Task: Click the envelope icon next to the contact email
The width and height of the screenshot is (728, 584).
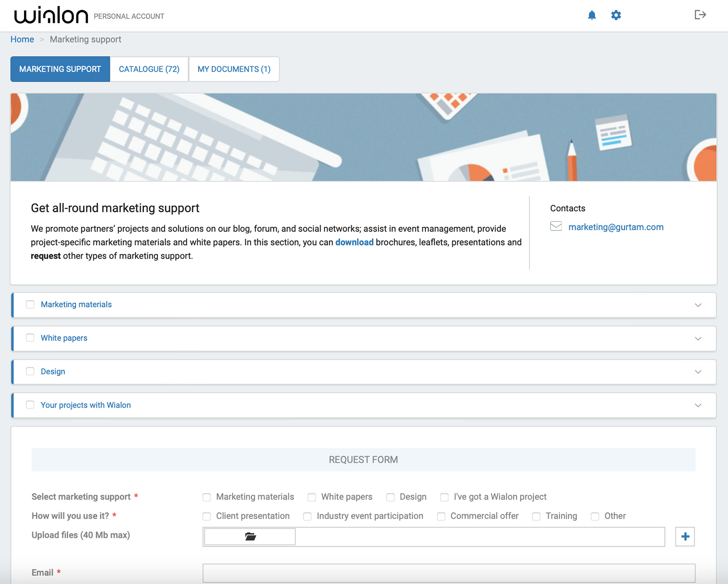Action: pos(556,226)
